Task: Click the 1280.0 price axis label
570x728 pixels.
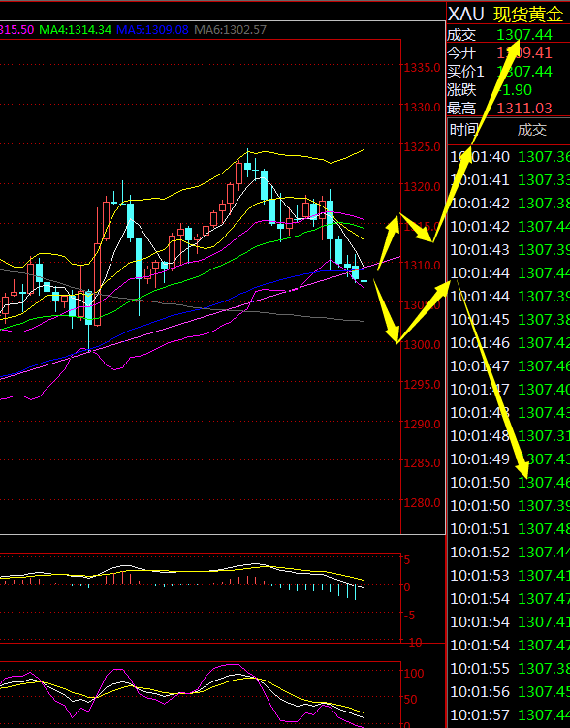Action: pyautogui.click(x=422, y=503)
